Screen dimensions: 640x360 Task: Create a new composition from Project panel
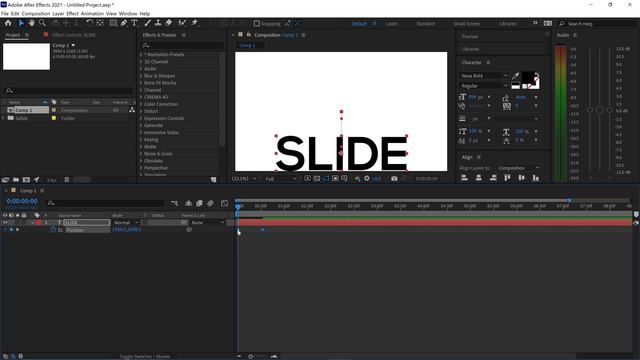26,180
